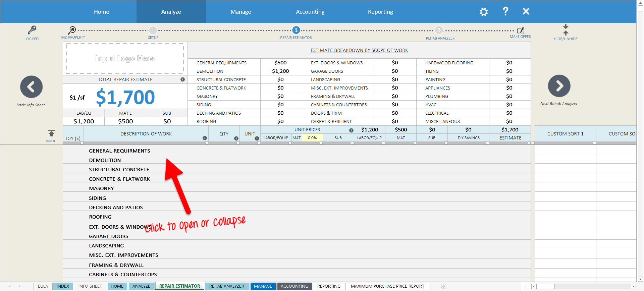Switch to the Rehab Analyzer sheet tab
The height and width of the screenshot is (291, 644).
click(226, 286)
